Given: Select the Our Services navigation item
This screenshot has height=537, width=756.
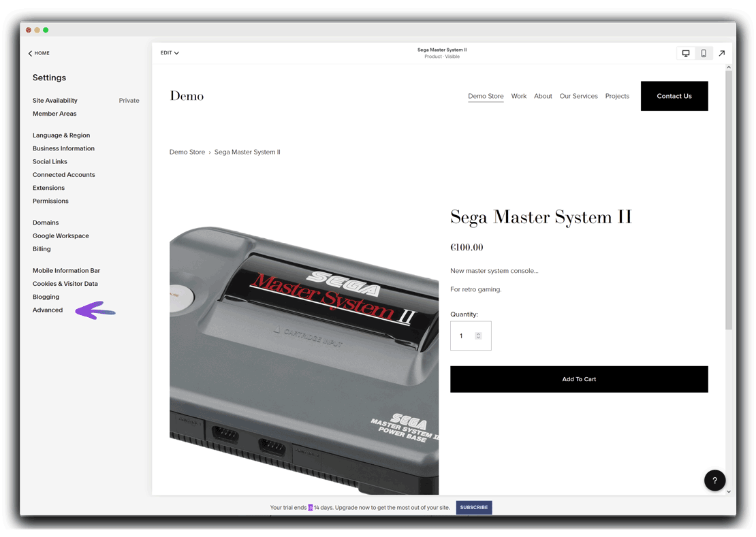Looking at the screenshot, I should (578, 96).
